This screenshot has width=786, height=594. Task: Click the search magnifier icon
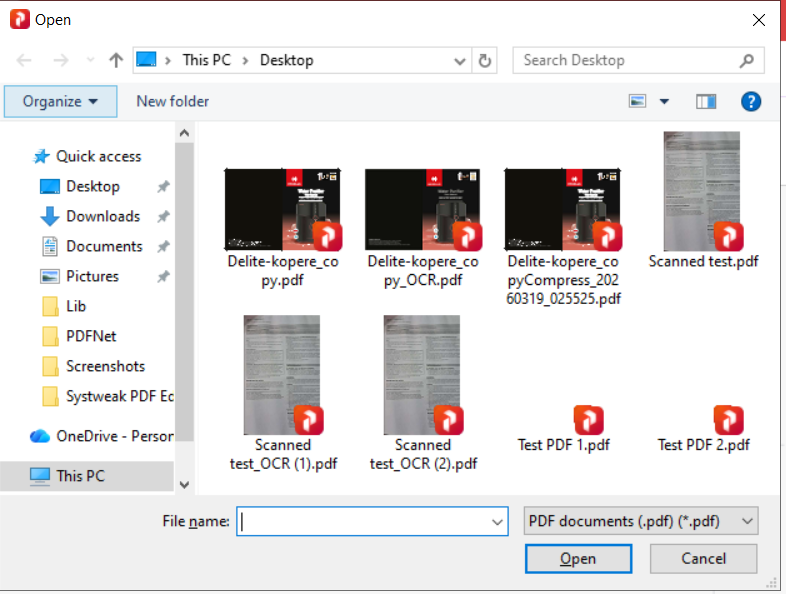746,60
